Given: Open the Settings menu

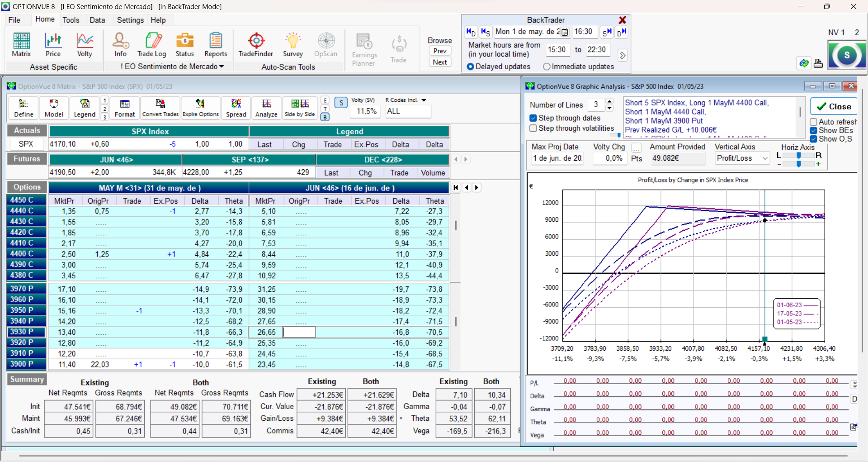Looking at the screenshot, I should coord(130,20).
